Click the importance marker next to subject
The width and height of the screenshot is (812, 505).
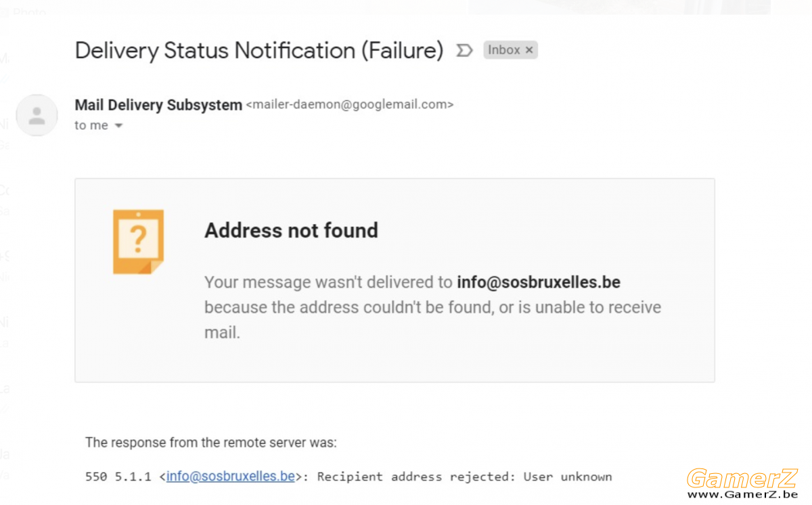pyautogui.click(x=464, y=51)
